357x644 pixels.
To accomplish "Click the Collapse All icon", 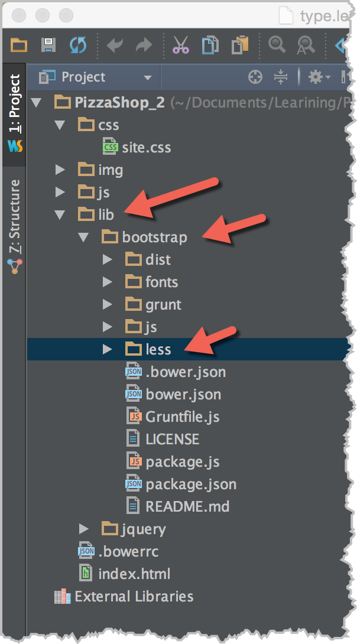I will (x=281, y=77).
